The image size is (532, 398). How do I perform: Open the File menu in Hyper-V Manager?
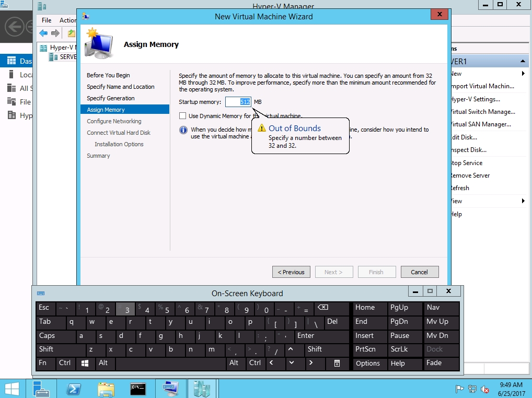47,20
